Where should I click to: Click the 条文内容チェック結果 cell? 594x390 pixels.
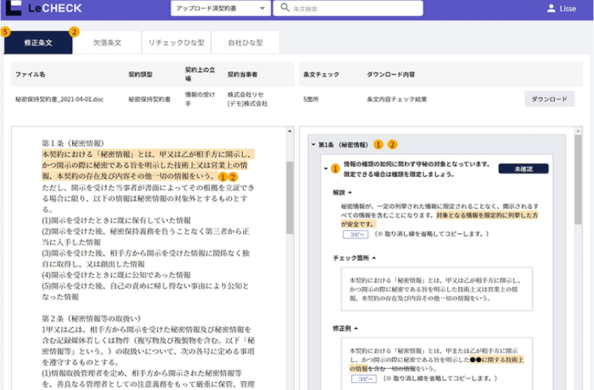pyautogui.click(x=397, y=99)
